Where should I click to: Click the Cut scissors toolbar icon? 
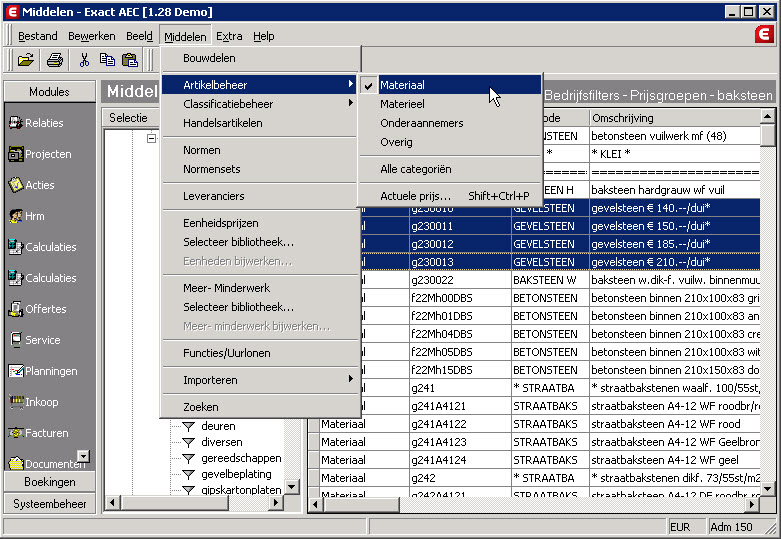pyautogui.click(x=84, y=60)
